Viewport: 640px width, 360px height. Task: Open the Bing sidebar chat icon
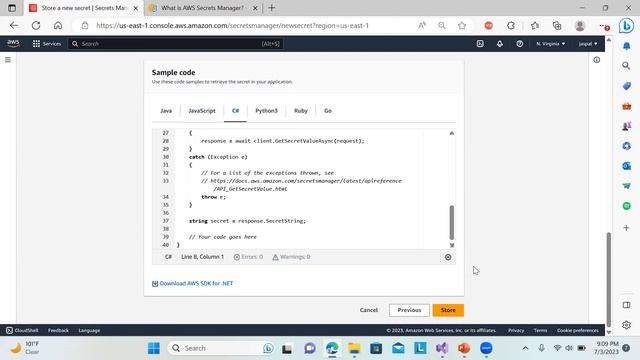coord(626,26)
